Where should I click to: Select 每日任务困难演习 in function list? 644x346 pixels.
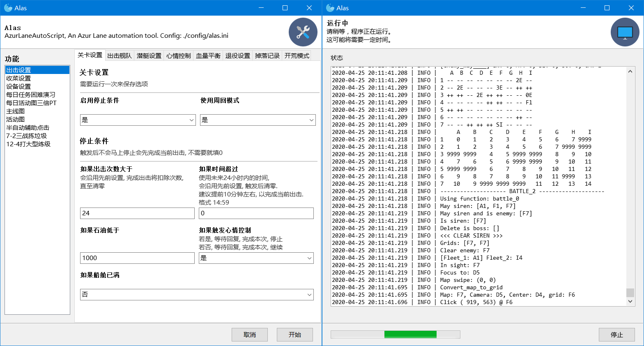(x=31, y=95)
